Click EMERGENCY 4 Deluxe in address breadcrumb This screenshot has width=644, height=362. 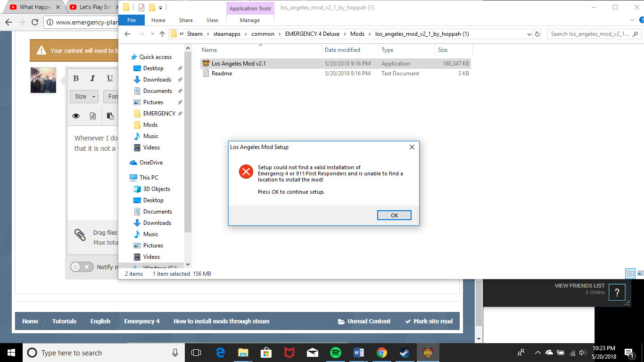pyautogui.click(x=312, y=34)
